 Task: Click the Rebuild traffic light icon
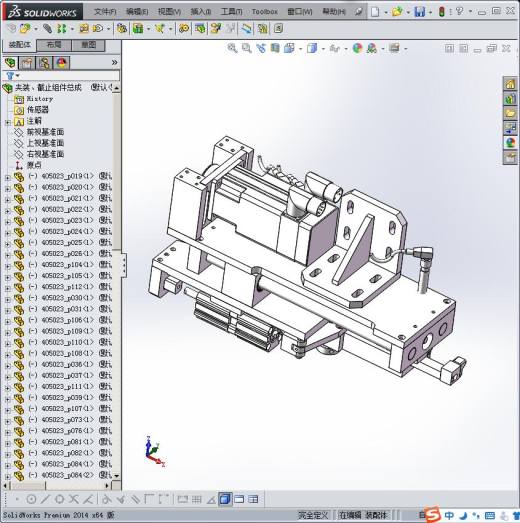442,12
